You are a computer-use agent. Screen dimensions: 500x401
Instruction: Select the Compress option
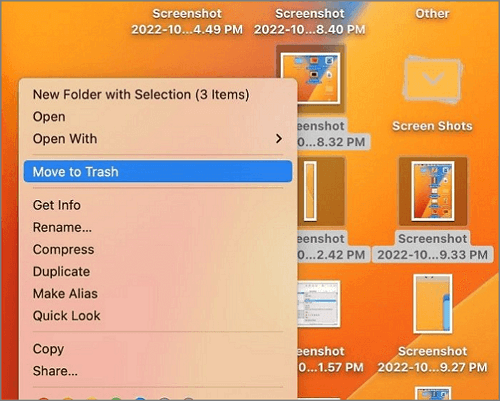pyautogui.click(x=158, y=249)
